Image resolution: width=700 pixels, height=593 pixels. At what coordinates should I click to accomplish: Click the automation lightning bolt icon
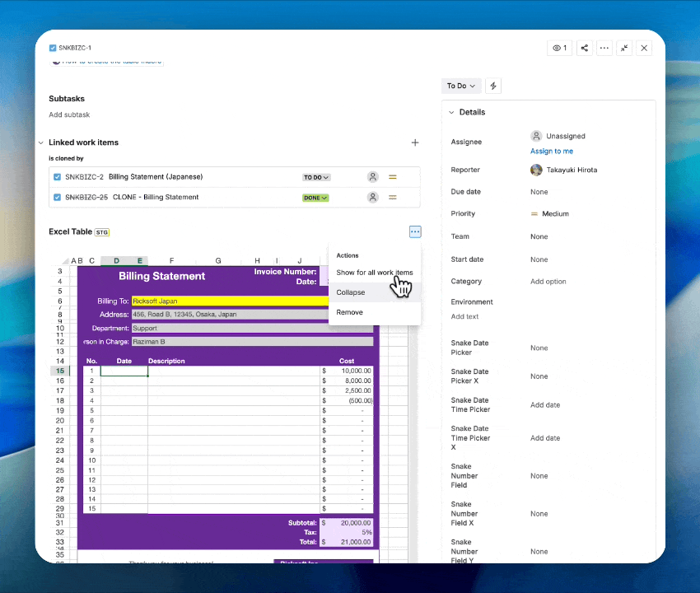pyautogui.click(x=493, y=86)
